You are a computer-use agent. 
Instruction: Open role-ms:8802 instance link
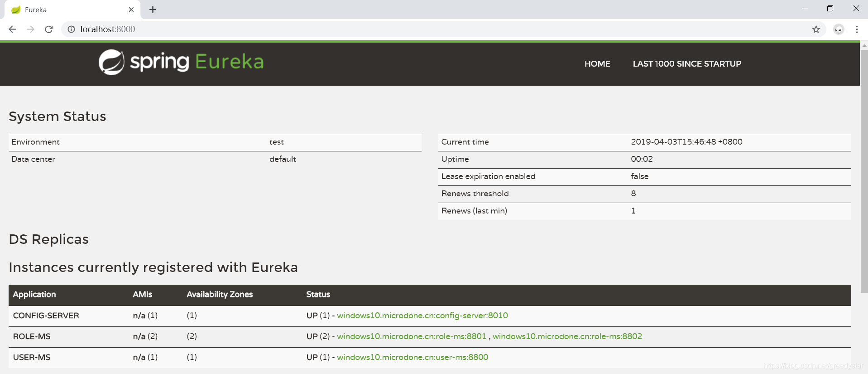(567, 336)
